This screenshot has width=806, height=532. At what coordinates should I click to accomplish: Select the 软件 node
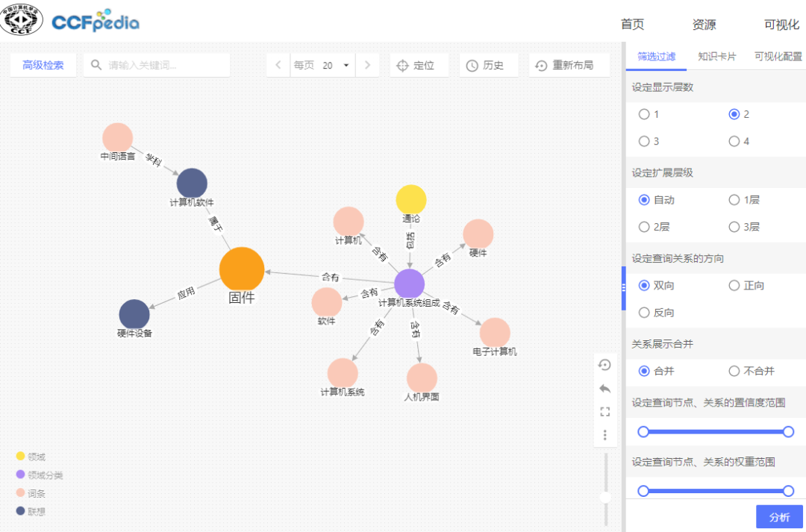pos(326,302)
